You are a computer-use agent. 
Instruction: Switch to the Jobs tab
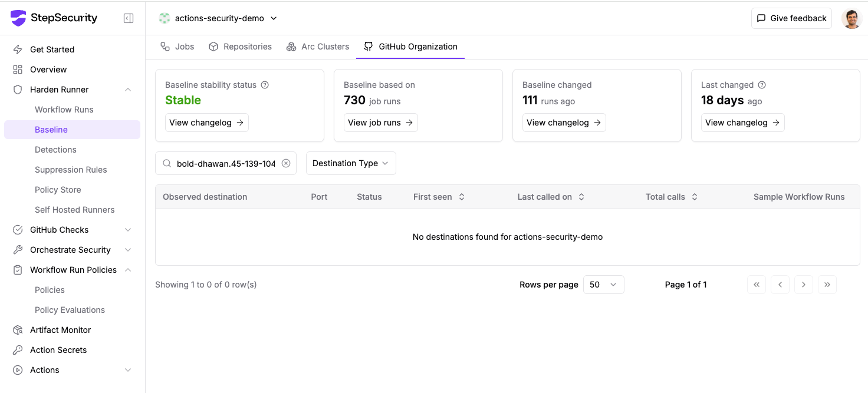click(177, 47)
